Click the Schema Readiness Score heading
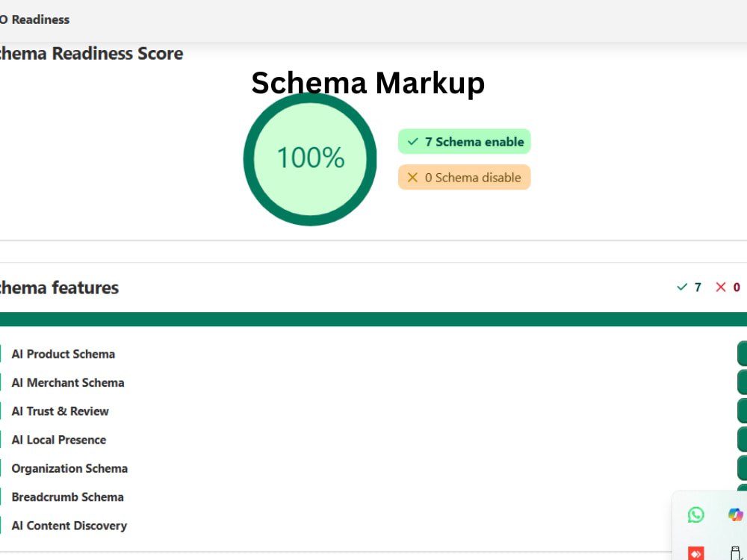The height and width of the screenshot is (560, 747). coord(91,53)
